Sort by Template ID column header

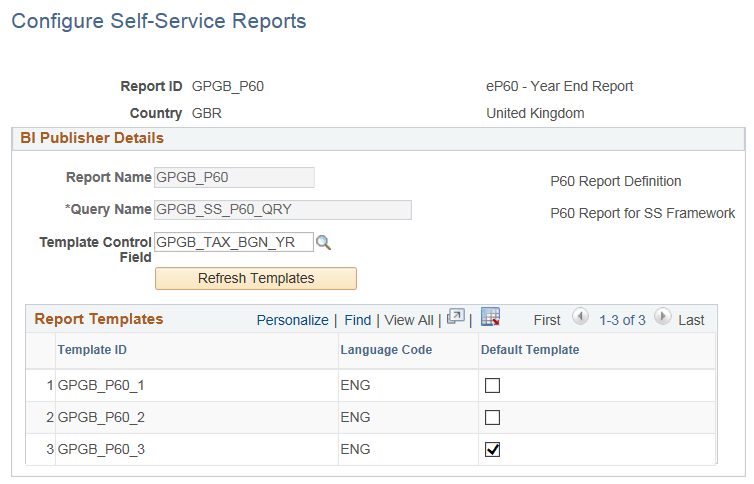92,350
